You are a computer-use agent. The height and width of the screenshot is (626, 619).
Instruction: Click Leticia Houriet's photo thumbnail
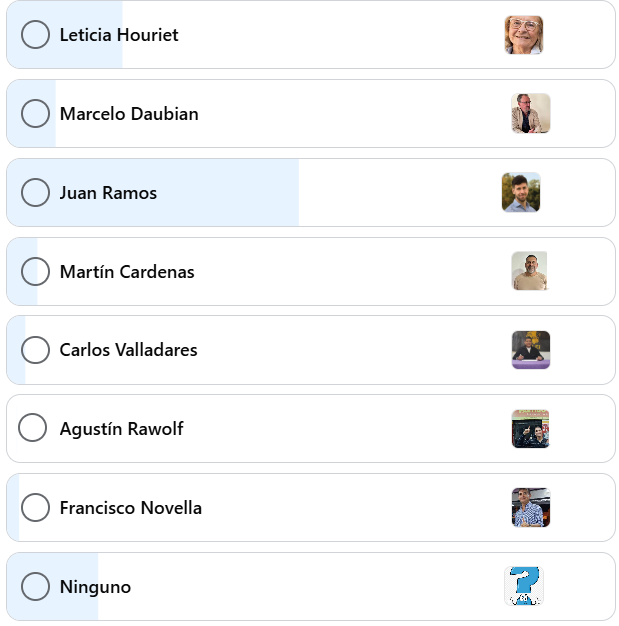tap(524, 35)
